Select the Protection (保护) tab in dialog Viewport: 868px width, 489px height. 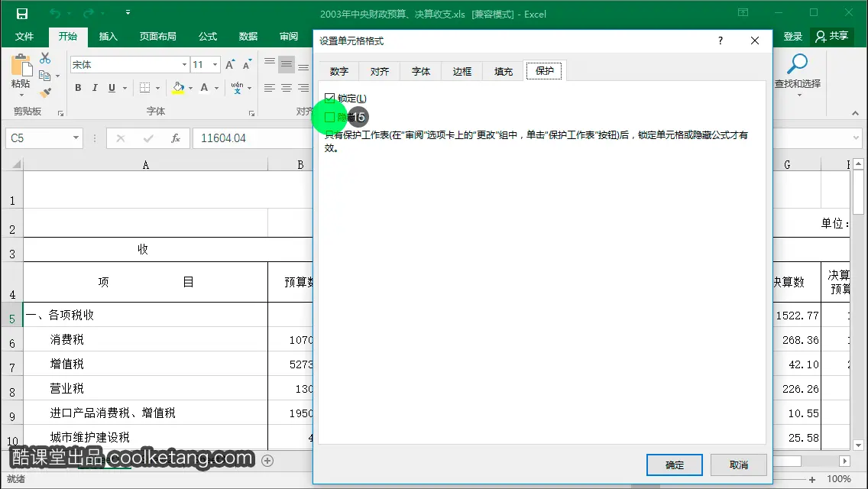544,71
